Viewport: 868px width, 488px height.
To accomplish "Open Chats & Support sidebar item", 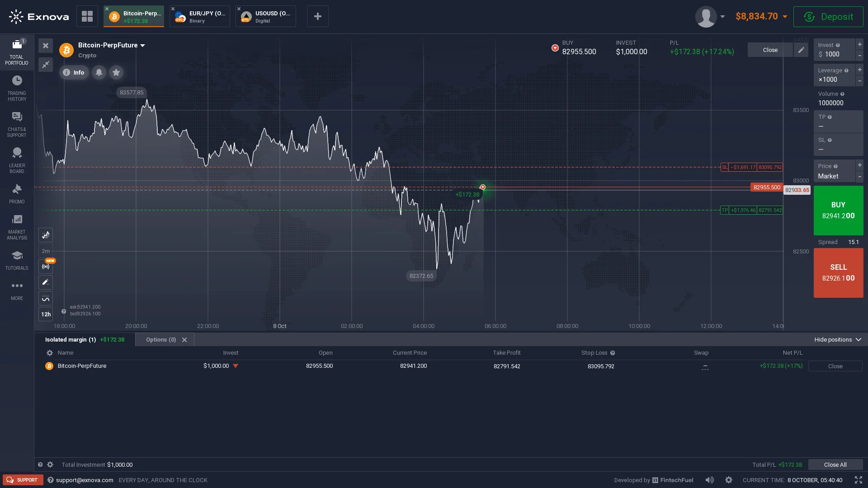I will click(17, 124).
